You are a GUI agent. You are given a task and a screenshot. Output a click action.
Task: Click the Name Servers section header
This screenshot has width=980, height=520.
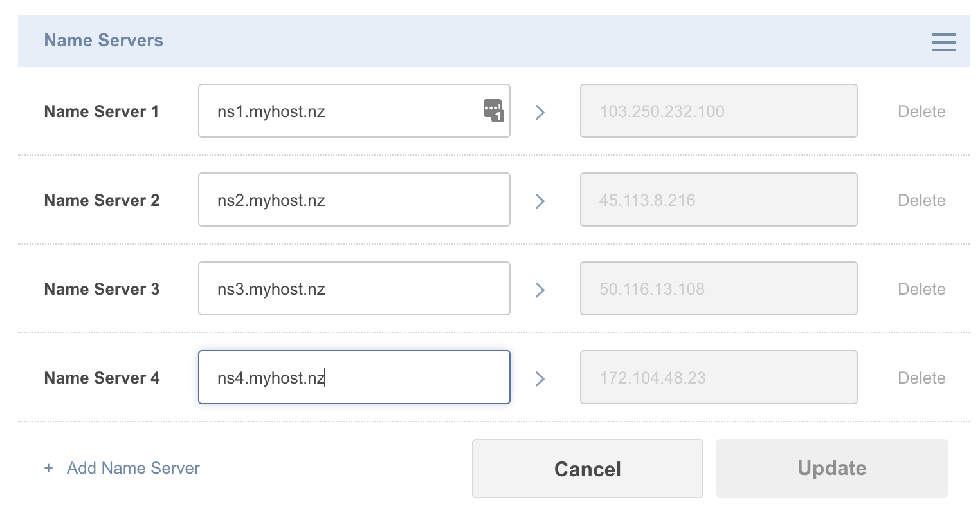pyautogui.click(x=104, y=40)
